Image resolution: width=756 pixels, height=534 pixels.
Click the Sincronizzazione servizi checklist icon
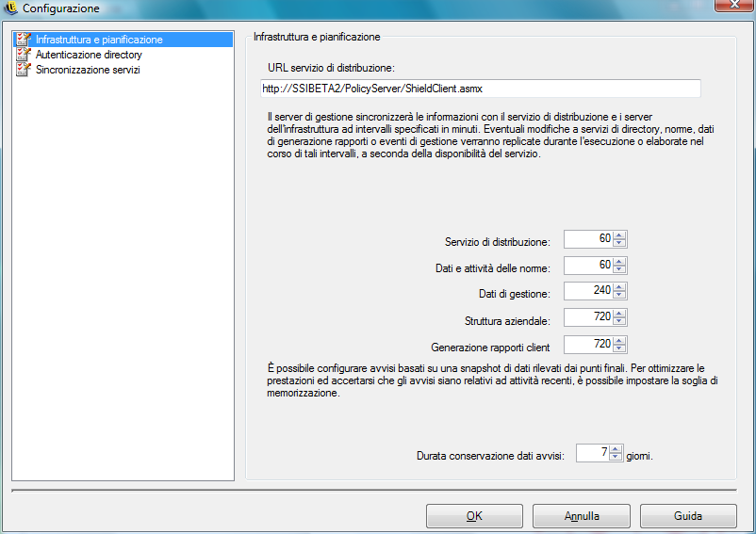[24, 70]
